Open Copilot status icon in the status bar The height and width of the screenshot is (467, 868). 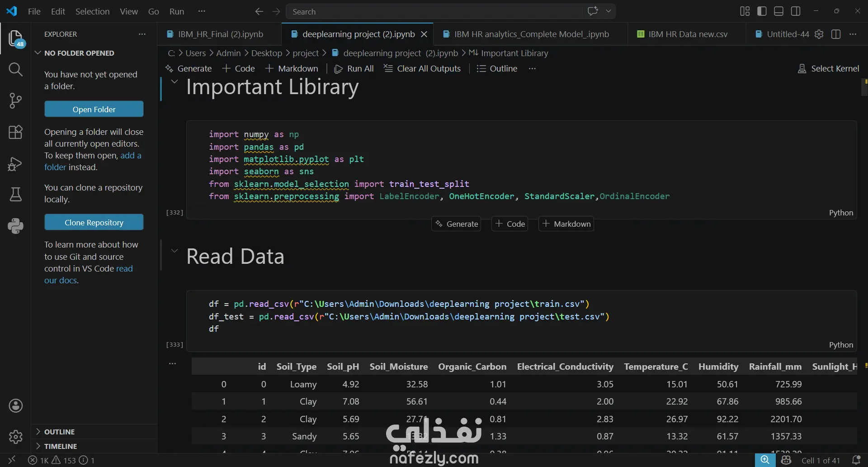[786, 460]
